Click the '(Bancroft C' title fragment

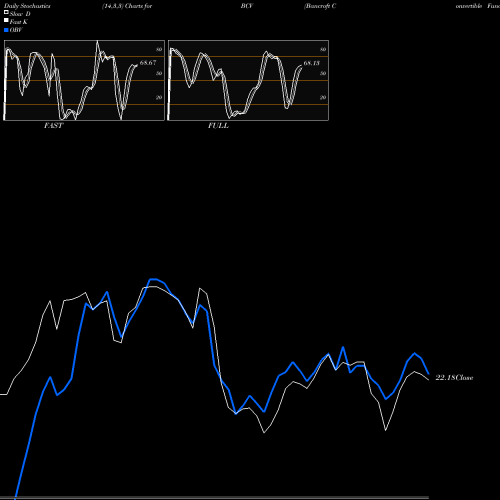[320, 6]
